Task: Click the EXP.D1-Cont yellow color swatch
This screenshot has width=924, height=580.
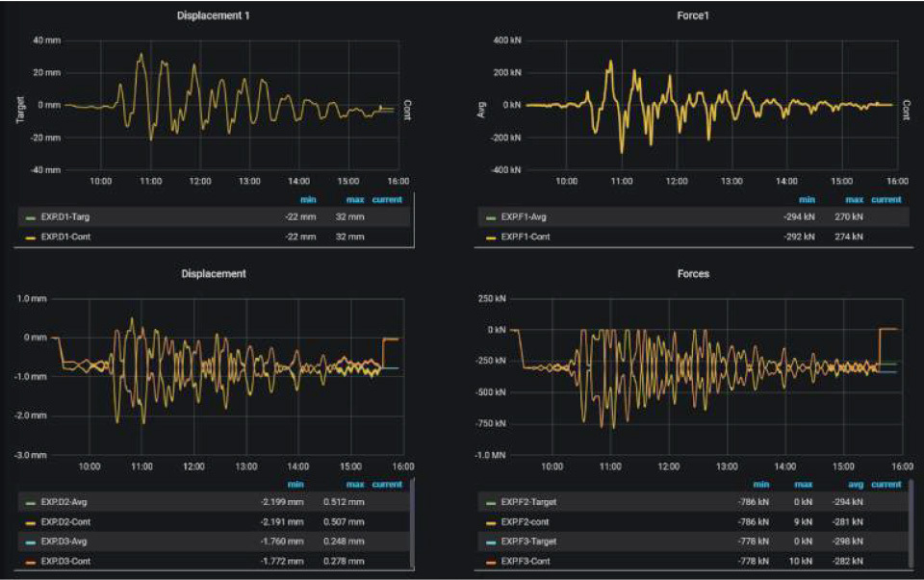Action: 30,237
